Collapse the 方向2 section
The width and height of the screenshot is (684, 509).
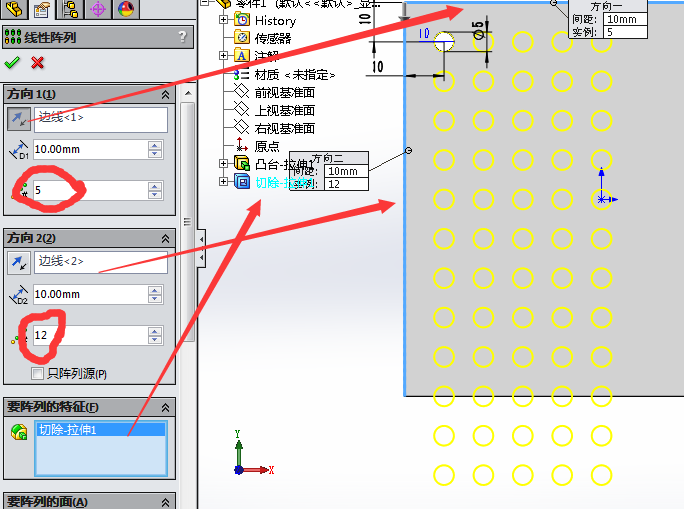(165, 239)
